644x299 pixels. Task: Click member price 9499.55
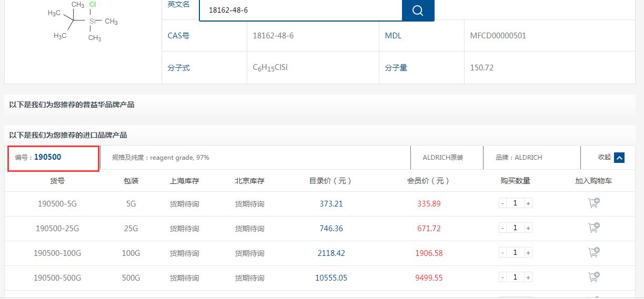pos(429,278)
